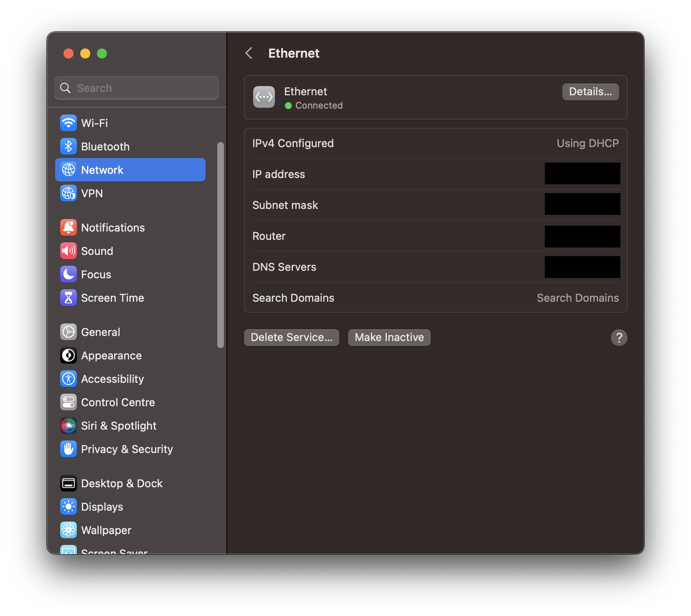Click the Desktop & Dock icon
Image resolution: width=691 pixels, height=616 pixels.
pyautogui.click(x=69, y=483)
